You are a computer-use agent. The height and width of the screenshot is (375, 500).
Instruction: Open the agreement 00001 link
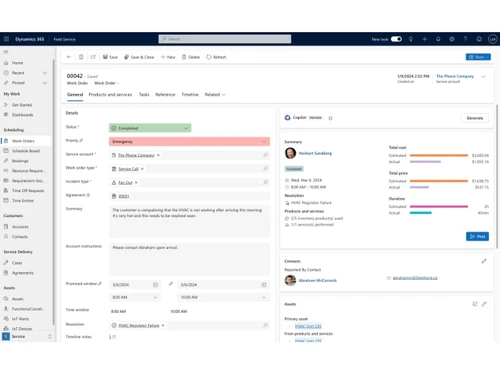124,196
